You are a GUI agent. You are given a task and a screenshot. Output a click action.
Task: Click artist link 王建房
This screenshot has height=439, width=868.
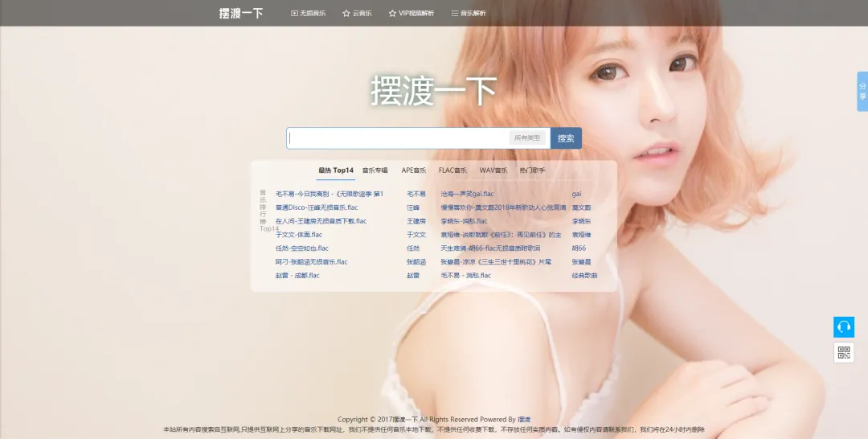pyautogui.click(x=416, y=221)
